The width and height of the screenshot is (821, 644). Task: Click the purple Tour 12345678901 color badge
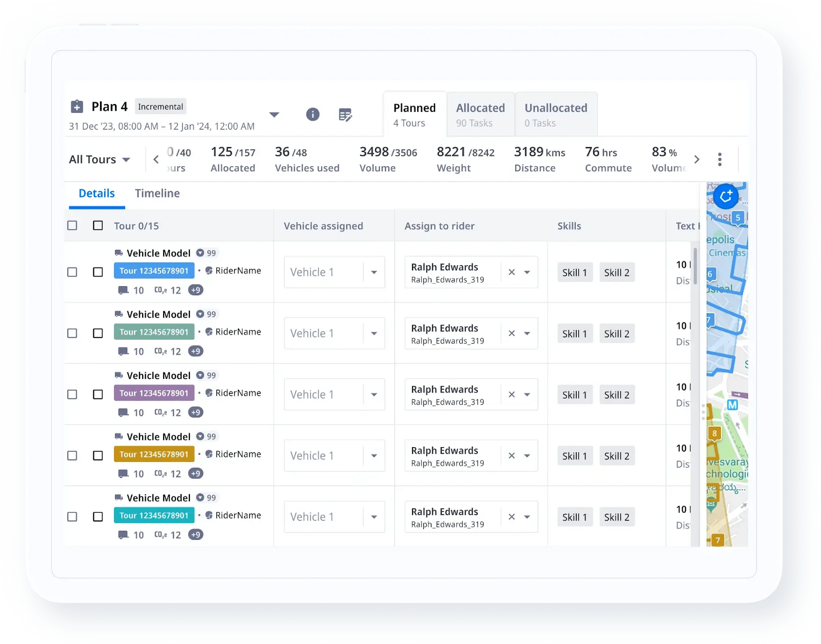pos(154,393)
